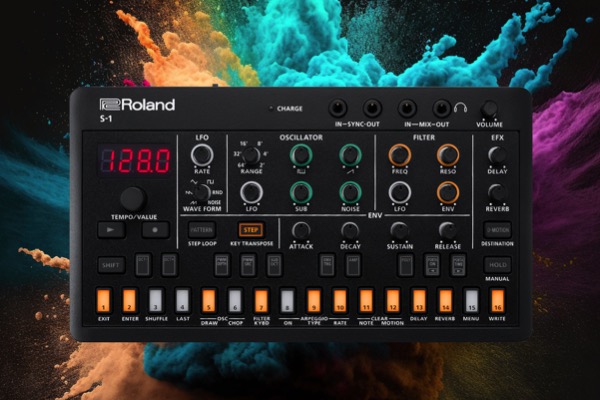Screen dimensions: 600x400
Task: Click the oscillator RANGE selector knob
Action: (251, 155)
